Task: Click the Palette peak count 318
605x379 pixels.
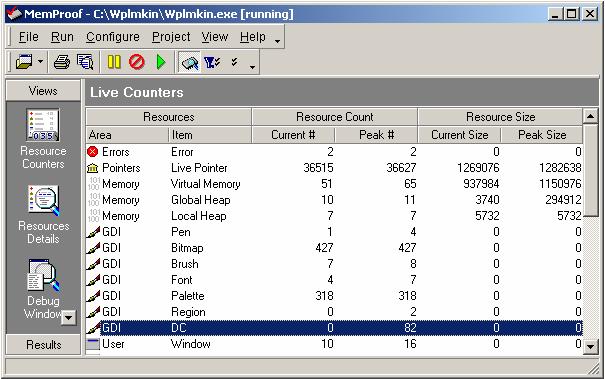Action: [407, 296]
